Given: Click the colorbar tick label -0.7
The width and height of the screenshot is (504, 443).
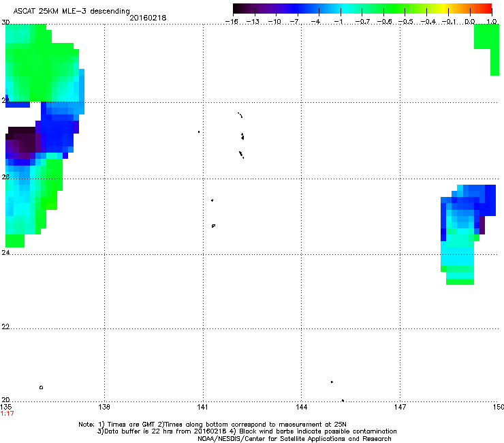Looking at the screenshot, I should point(362,22).
